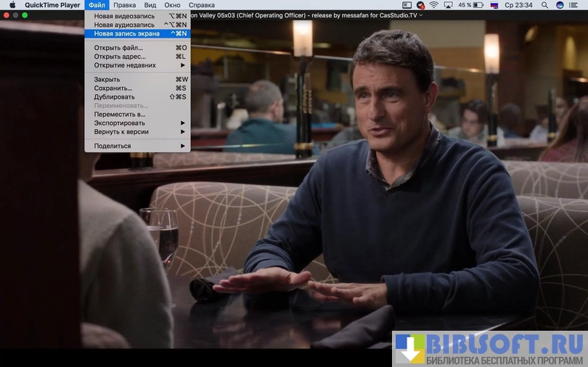Click the Russian flag input source icon
This screenshot has height=367, width=588.
tap(494, 5)
